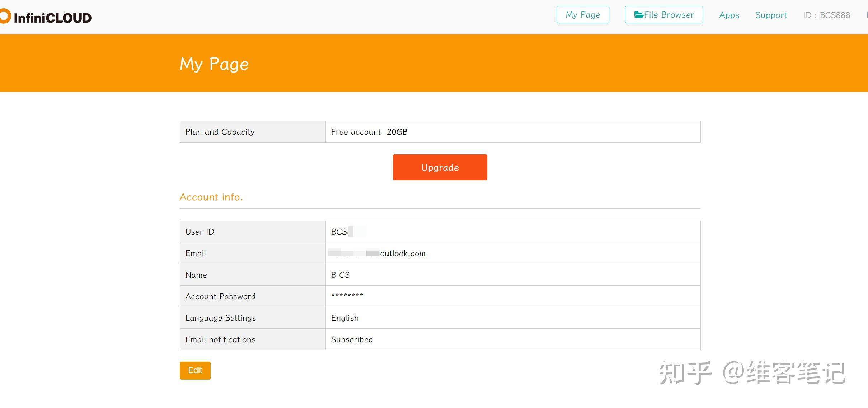Click the Edit button below Account info

(195, 370)
